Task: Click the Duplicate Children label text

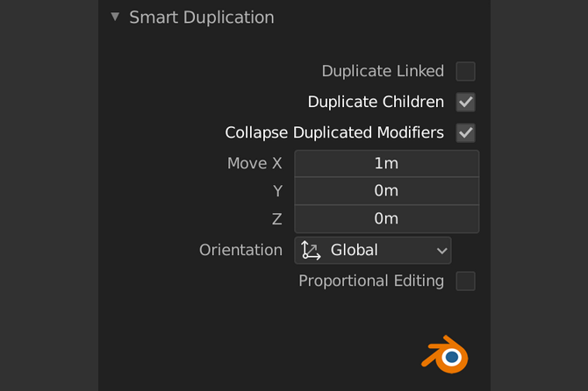Action: [376, 103]
